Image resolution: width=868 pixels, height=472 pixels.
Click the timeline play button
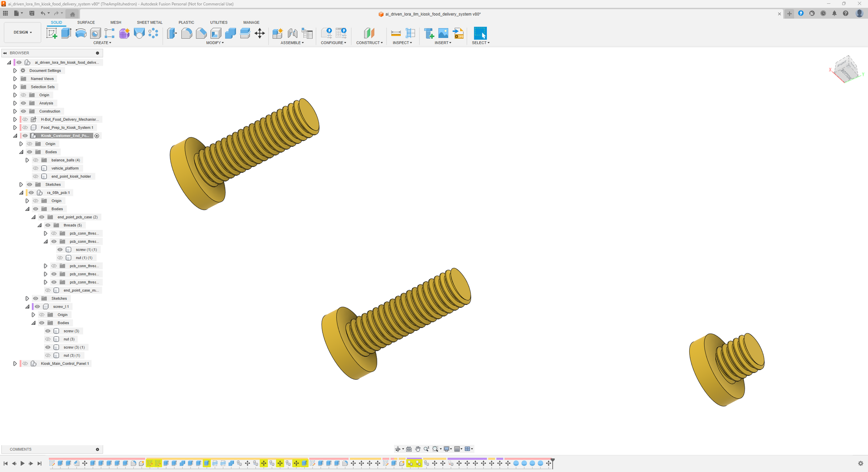tap(22, 463)
